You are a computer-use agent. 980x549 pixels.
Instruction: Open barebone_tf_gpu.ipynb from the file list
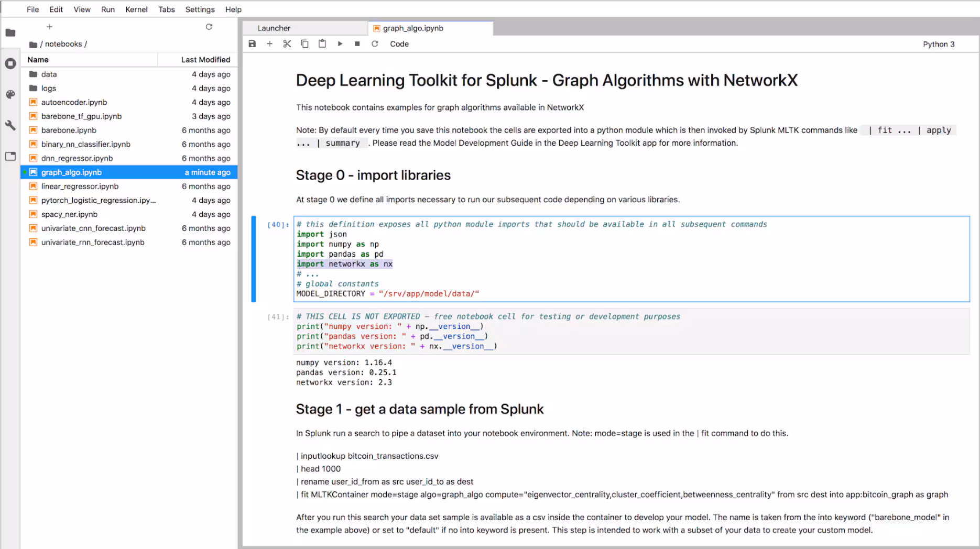[x=81, y=116]
